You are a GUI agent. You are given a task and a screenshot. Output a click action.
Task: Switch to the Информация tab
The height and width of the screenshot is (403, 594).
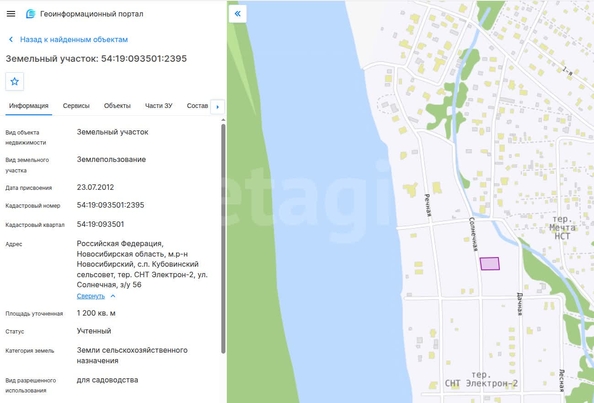29,106
